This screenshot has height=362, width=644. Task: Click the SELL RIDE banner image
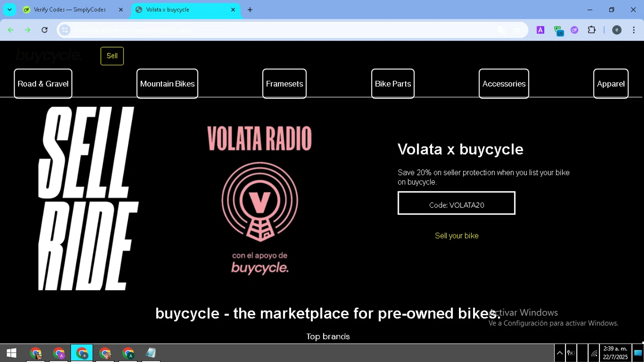click(88, 198)
